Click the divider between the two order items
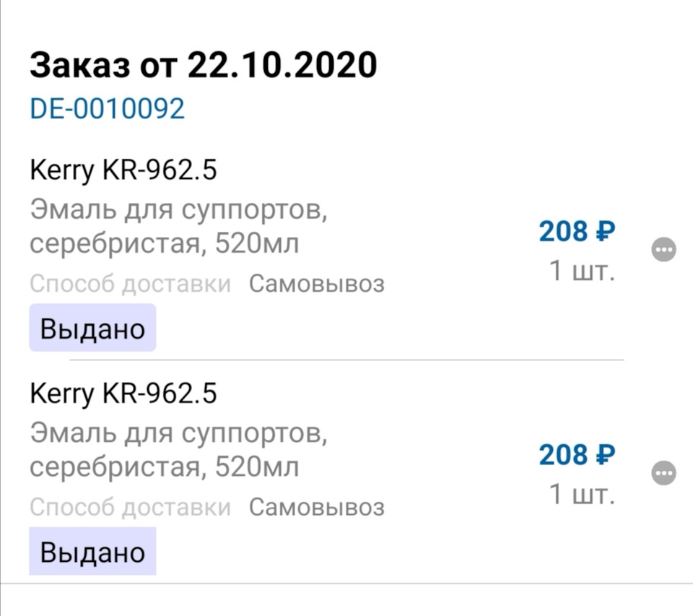 (x=346, y=358)
